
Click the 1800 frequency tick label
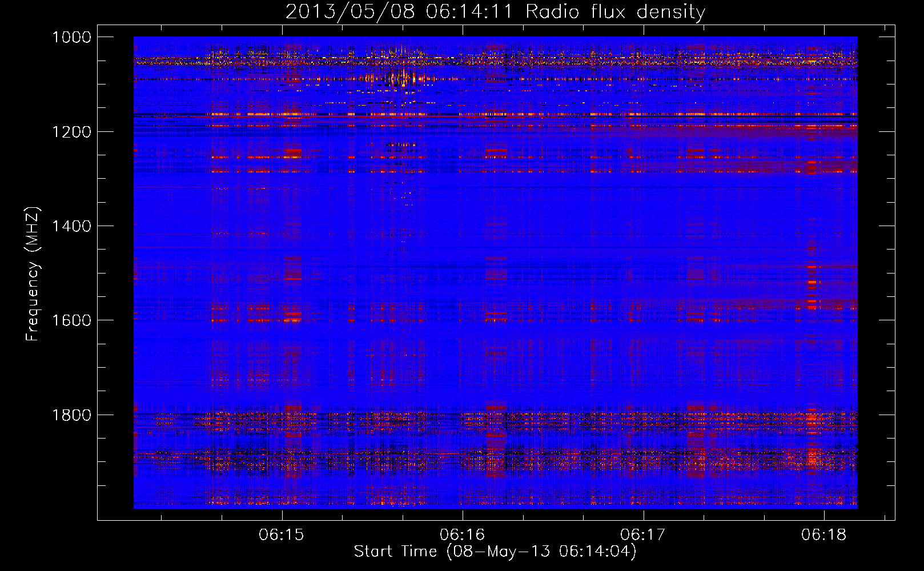pos(71,415)
